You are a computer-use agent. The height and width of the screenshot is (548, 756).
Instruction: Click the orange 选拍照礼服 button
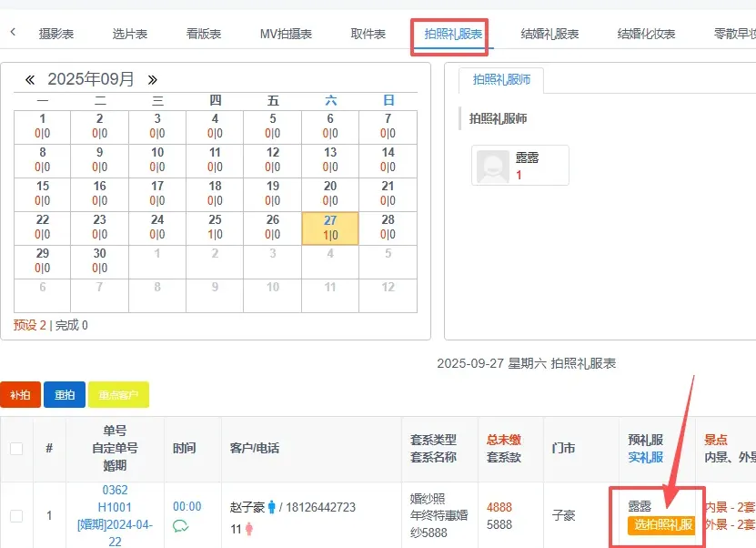(x=663, y=525)
